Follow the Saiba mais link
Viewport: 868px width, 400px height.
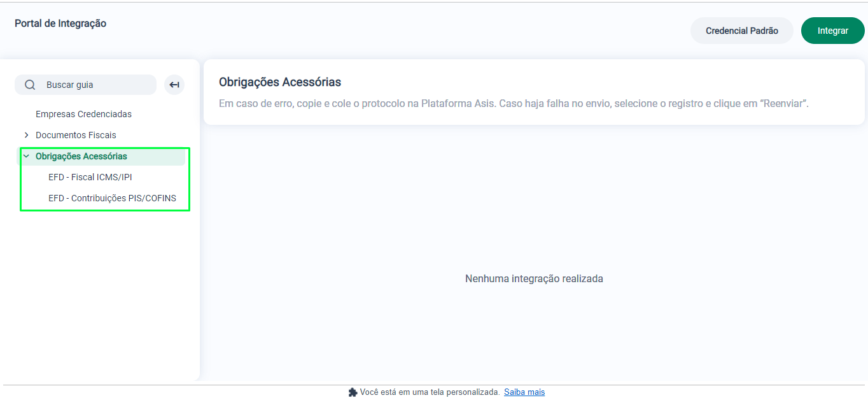[x=524, y=392]
